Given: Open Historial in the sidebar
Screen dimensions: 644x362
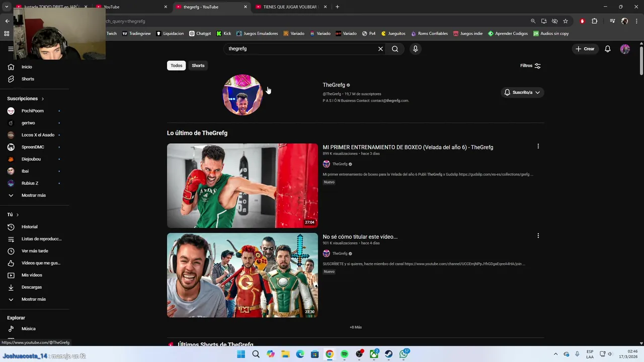Looking at the screenshot, I should pos(29,227).
